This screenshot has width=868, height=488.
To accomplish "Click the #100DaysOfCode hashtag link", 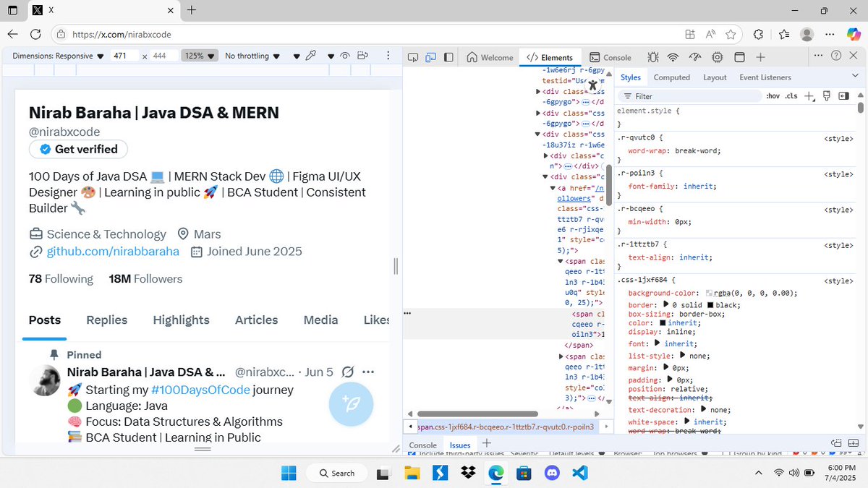I will click(x=200, y=390).
